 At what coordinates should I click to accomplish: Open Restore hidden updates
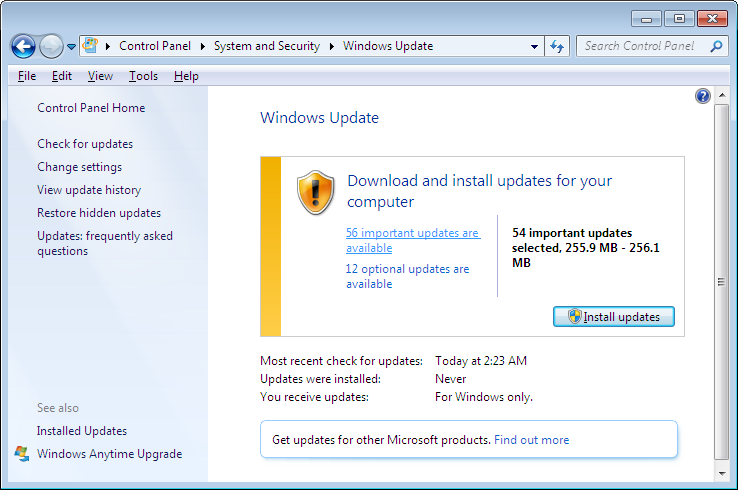[99, 213]
